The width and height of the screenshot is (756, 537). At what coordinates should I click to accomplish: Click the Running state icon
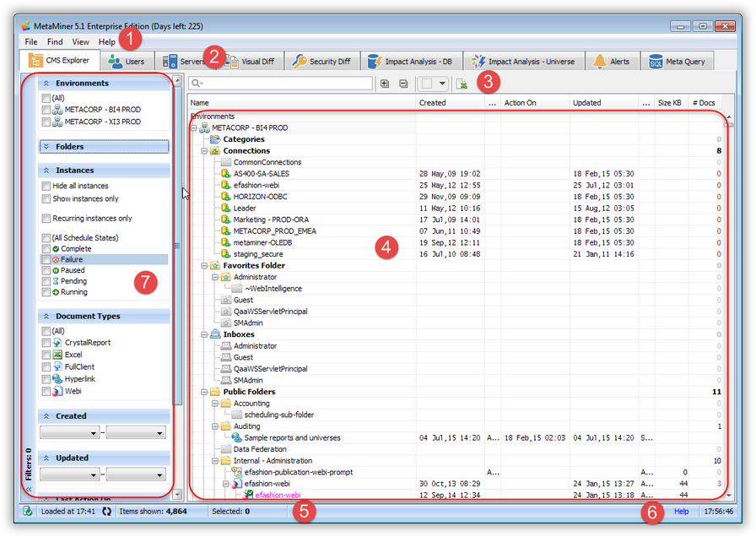tap(56, 292)
